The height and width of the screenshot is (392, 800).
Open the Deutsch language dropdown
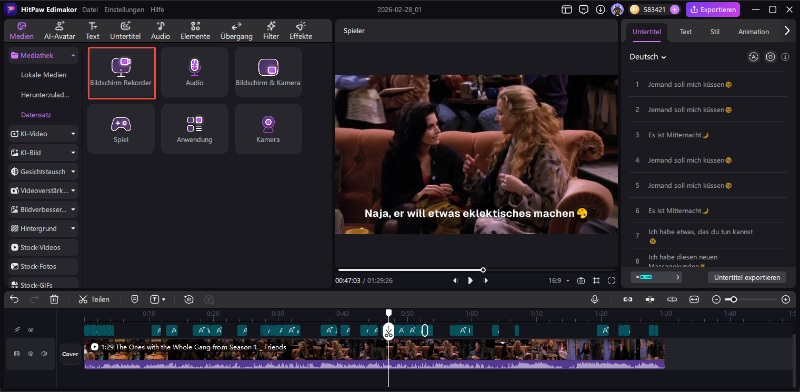(x=648, y=57)
